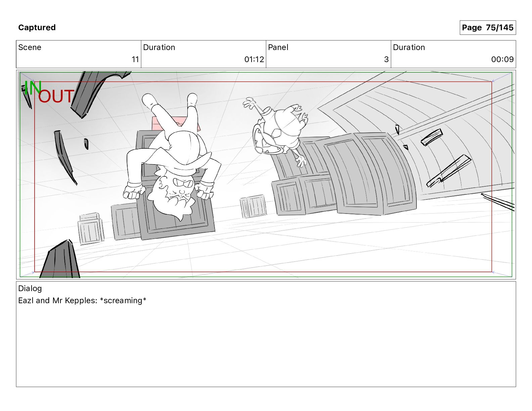Image resolution: width=532 pixels, height=411 pixels.
Task: Click the panel duration value '00:09'
Action: (502, 59)
